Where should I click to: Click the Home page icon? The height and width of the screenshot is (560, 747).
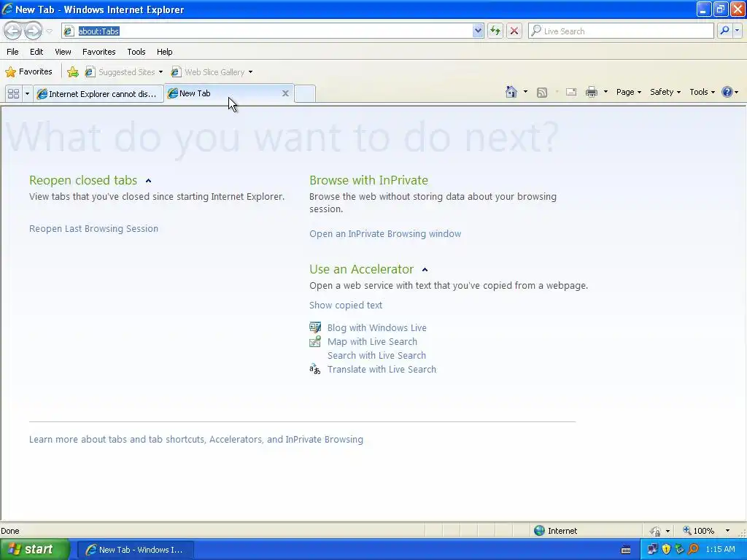(x=511, y=92)
